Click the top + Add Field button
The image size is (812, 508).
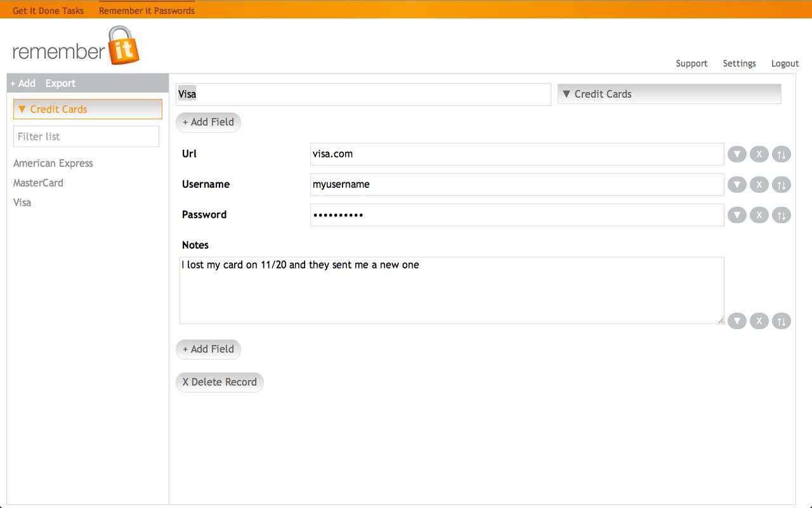pyautogui.click(x=208, y=122)
